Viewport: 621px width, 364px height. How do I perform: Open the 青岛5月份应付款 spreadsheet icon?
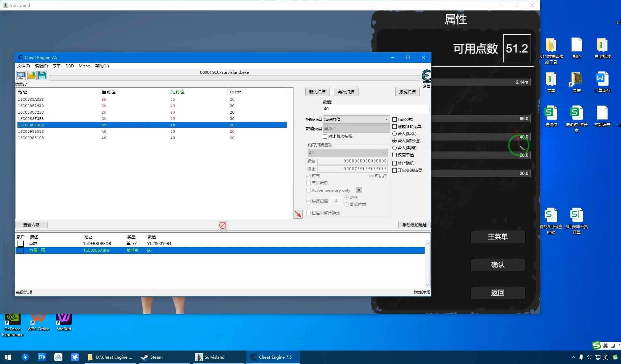click(x=551, y=221)
